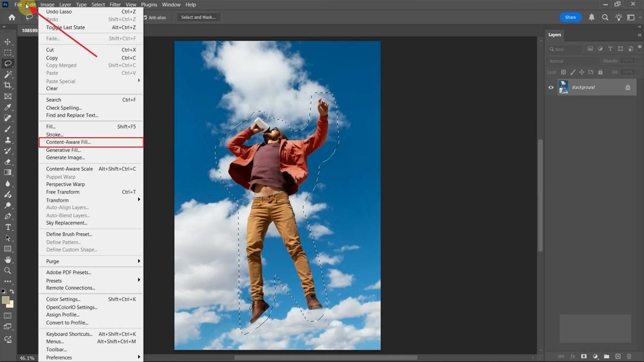Toggle pixel layer filter in Layers panel
Viewport: 644px width, 362px height.
(590, 49)
